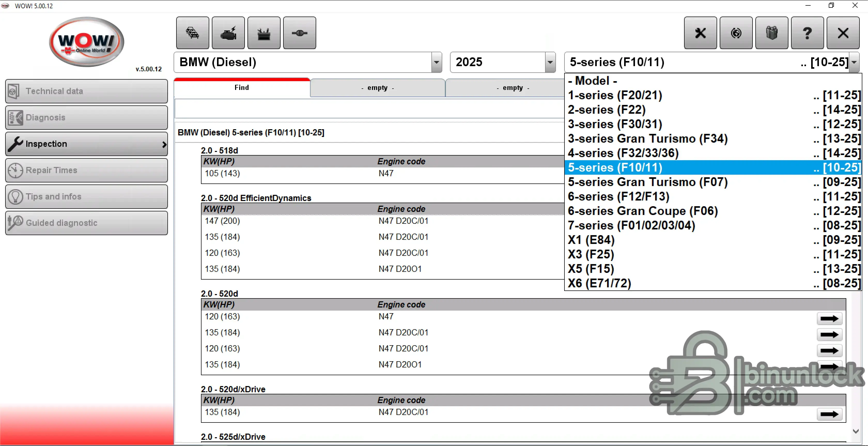
Task: Open settings with crossed wrench icon
Action: click(x=701, y=33)
